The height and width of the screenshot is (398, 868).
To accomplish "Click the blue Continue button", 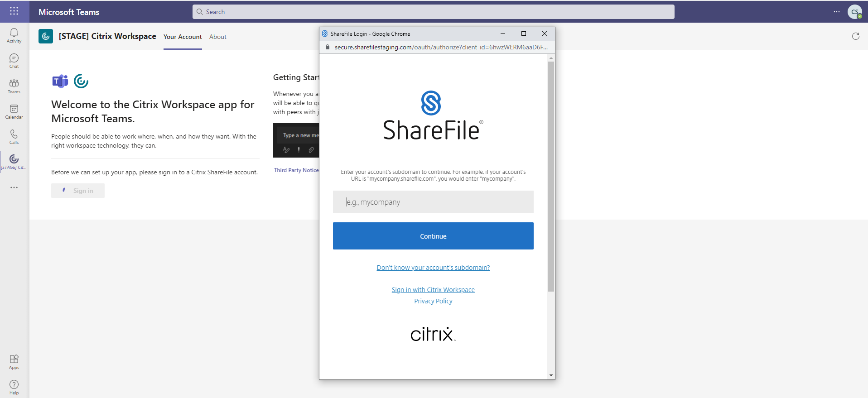I will [433, 236].
